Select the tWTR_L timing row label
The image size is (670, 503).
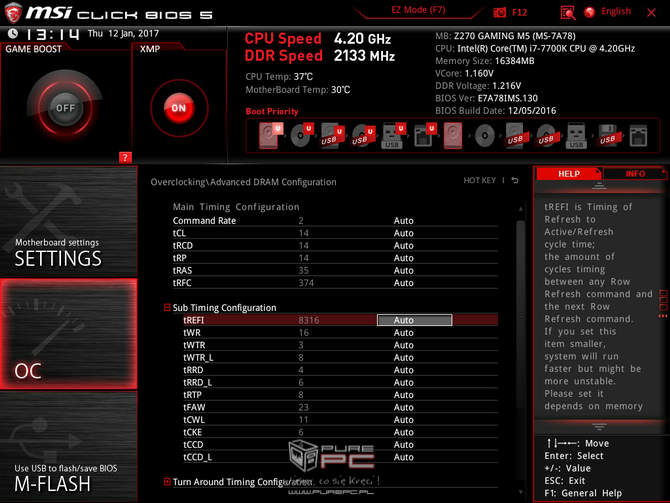(x=198, y=357)
